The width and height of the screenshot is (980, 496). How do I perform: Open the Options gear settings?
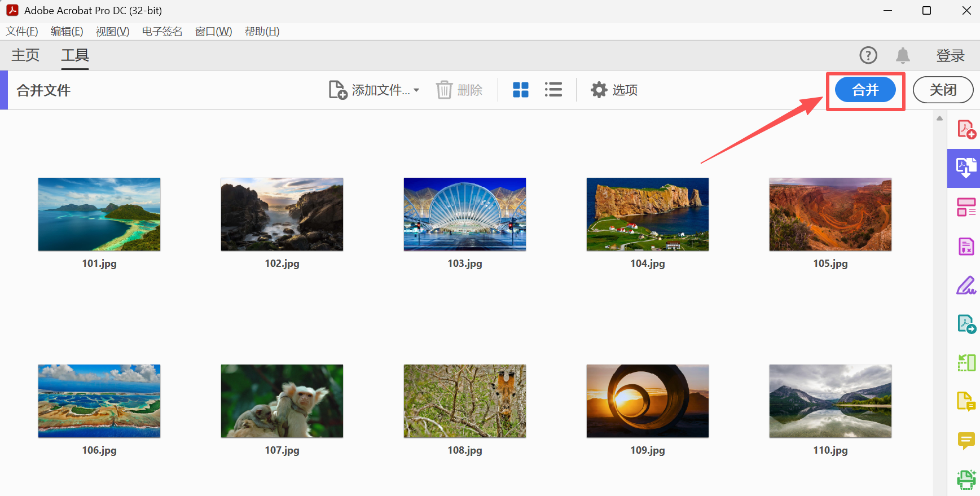(599, 90)
